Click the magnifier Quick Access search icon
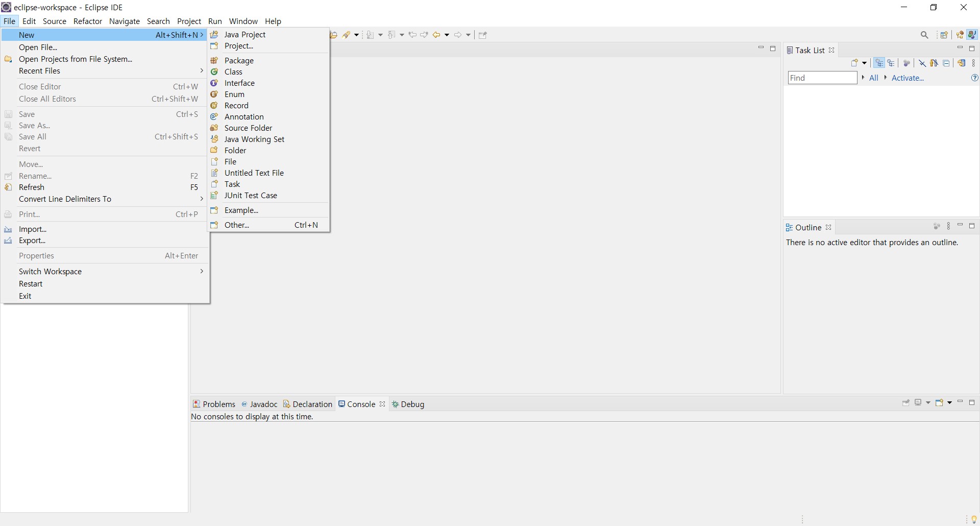The width and height of the screenshot is (980, 526). coord(924,35)
